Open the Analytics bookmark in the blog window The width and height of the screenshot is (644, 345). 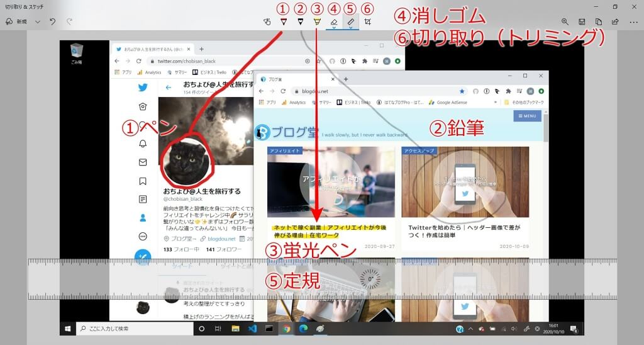[294, 103]
